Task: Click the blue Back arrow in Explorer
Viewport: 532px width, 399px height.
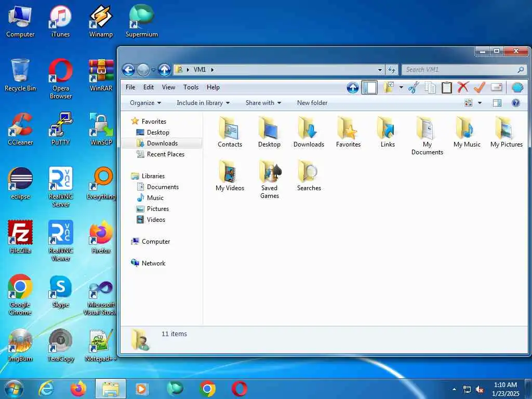Action: click(x=129, y=70)
